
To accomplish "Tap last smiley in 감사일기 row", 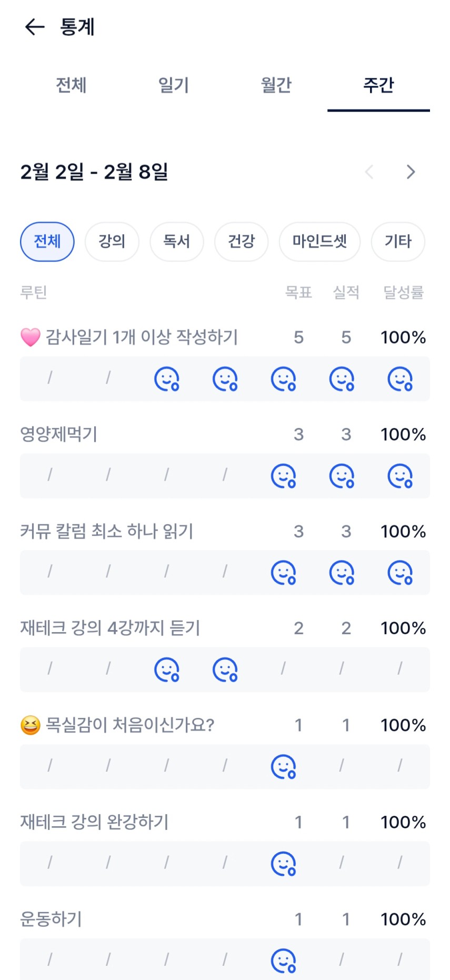I will 400,378.
